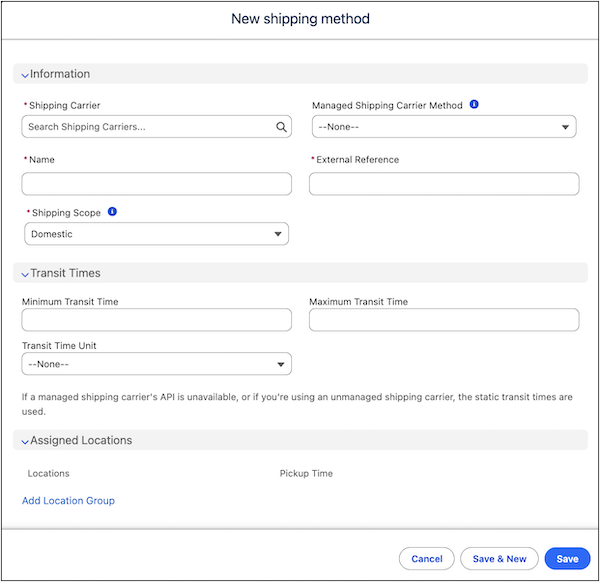
Task: Save the new shipping method
Action: pos(567,559)
